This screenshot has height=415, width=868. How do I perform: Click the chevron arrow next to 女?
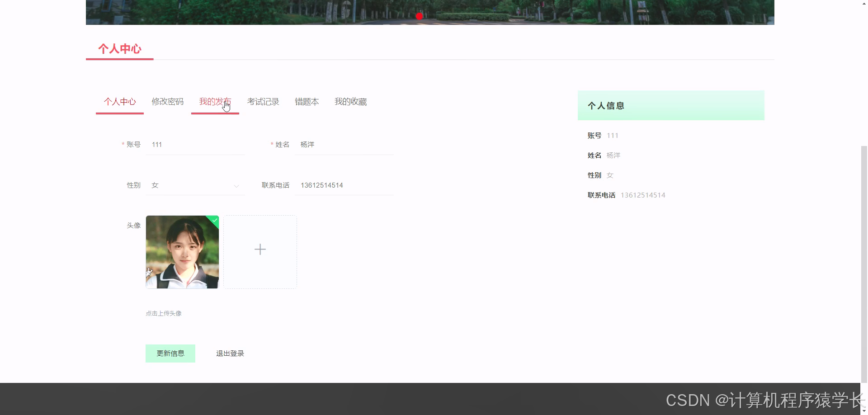236,186
